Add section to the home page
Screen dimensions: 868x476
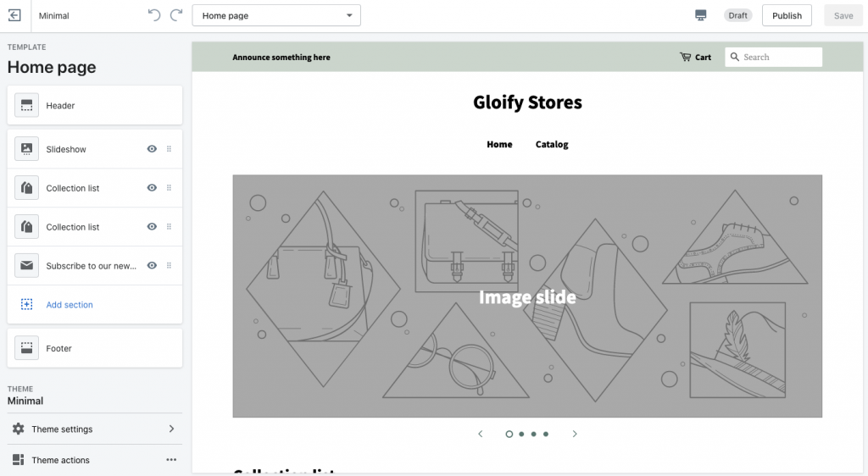point(70,305)
